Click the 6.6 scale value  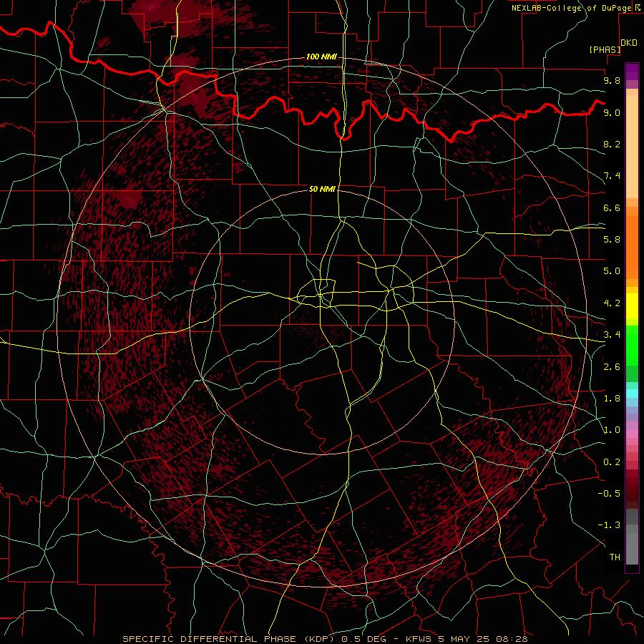coord(612,208)
